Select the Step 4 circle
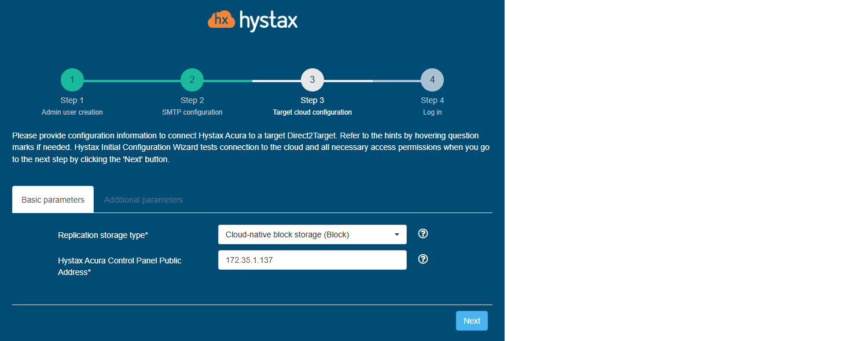868x341 pixels. (x=432, y=80)
